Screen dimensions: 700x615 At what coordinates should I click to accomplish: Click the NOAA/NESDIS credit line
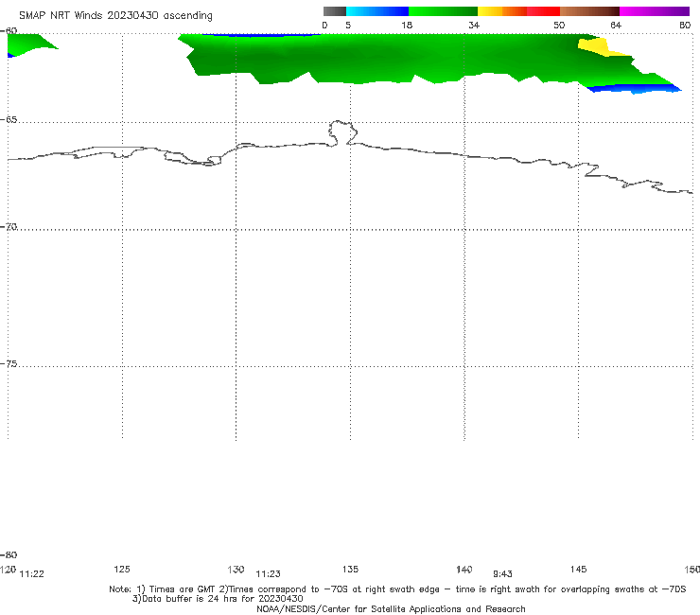(x=391, y=608)
